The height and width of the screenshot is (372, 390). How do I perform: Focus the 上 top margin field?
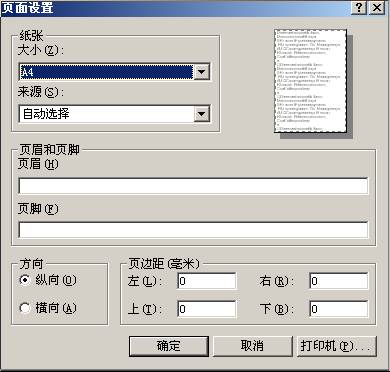207,309
